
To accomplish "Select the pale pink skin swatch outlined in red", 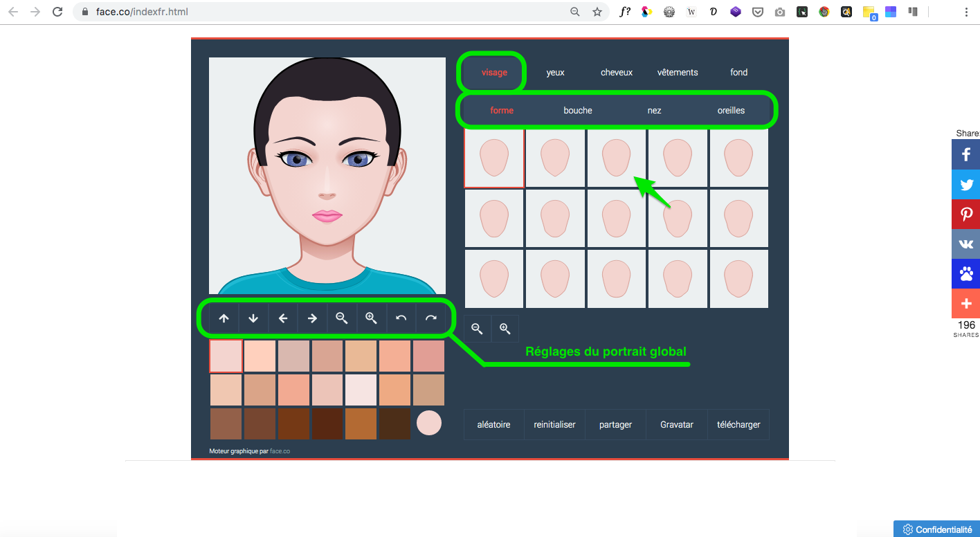I will point(226,356).
